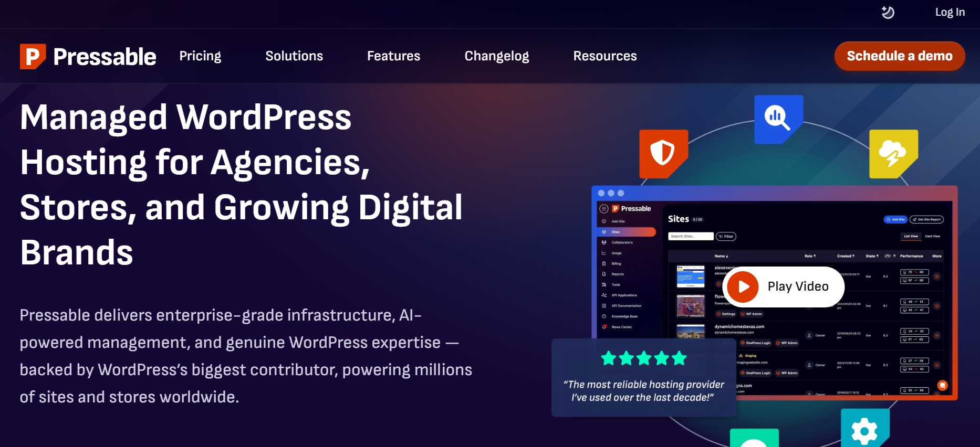Click the Schedule a demo button
Image resolution: width=980 pixels, height=447 pixels.
pos(900,56)
